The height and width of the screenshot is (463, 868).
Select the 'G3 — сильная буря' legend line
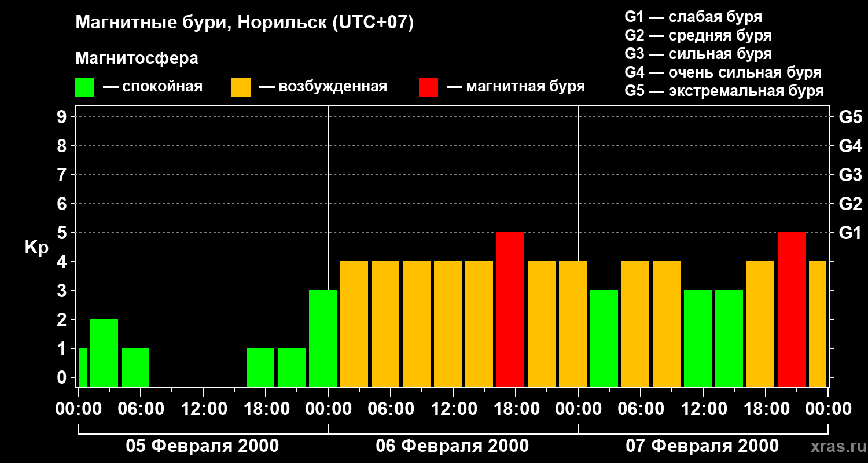pyautogui.click(x=698, y=54)
